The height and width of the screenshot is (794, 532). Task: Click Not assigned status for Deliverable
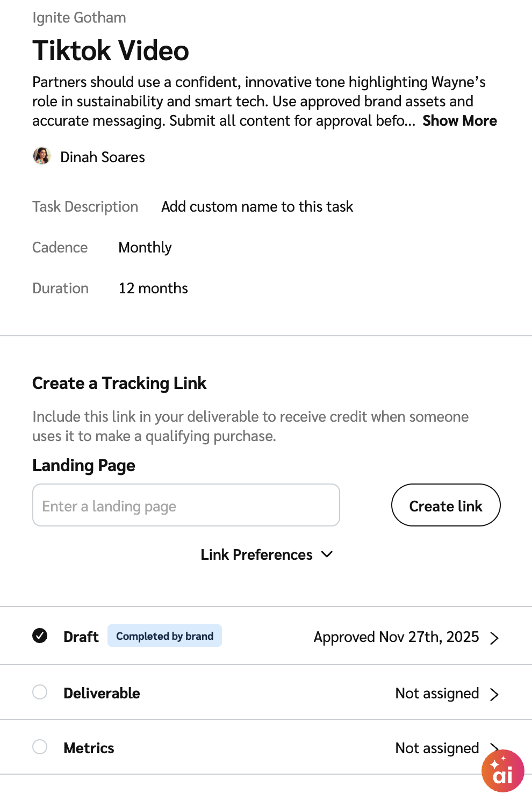437,694
